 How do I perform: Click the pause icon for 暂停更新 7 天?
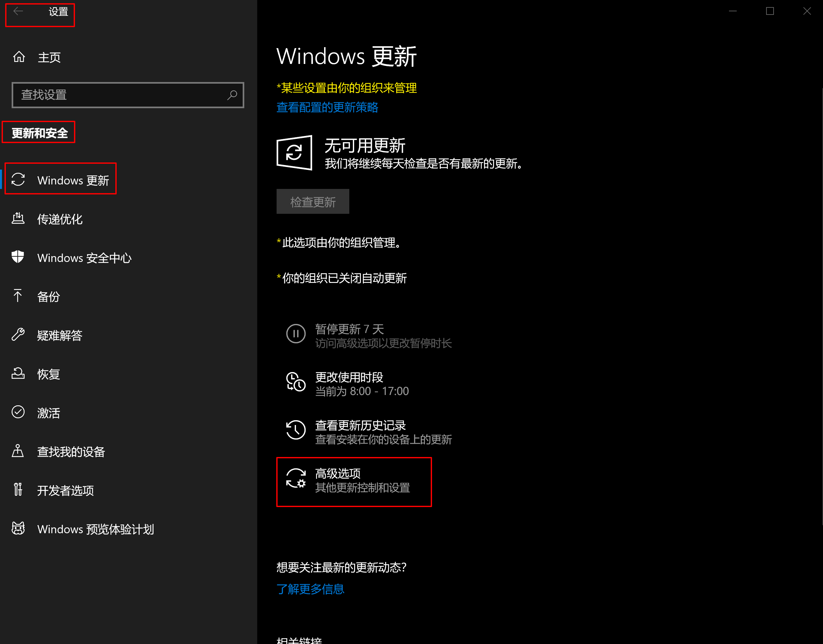pos(296,334)
